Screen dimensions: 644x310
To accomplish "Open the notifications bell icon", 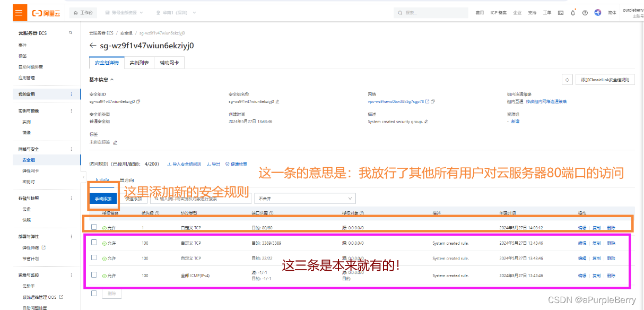I will [573, 13].
